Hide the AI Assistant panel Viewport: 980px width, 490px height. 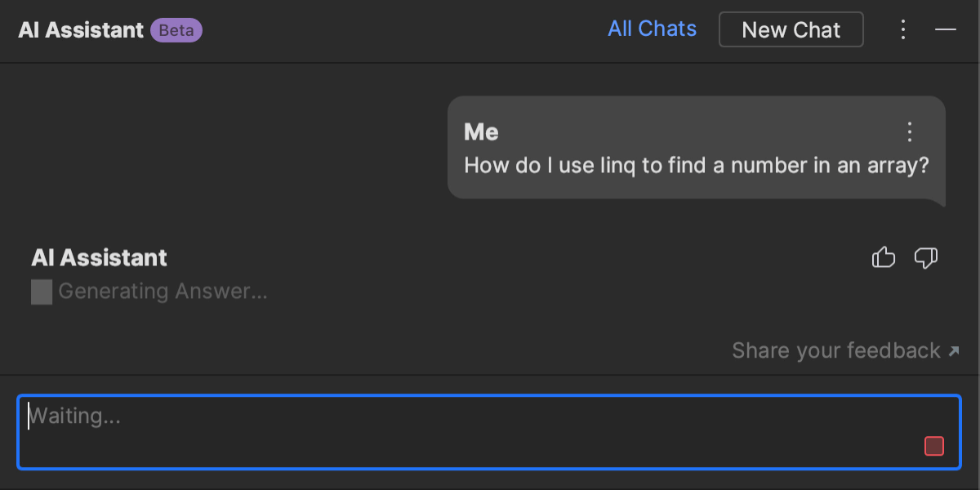(946, 30)
